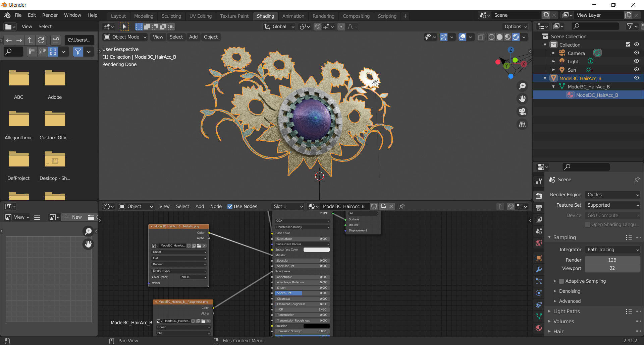The width and height of the screenshot is (644, 345).
Task: Click the New image button in image editor
Action: click(x=73, y=217)
